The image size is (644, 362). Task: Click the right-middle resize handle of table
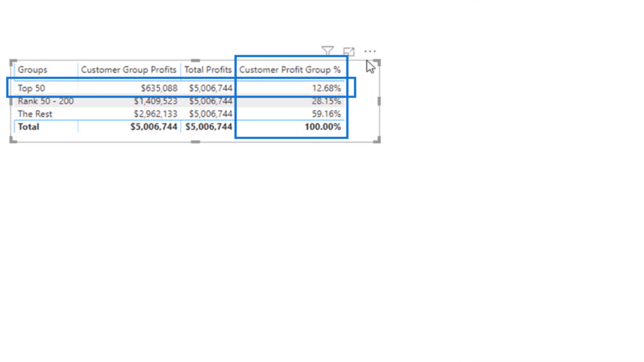pyautogui.click(x=379, y=101)
